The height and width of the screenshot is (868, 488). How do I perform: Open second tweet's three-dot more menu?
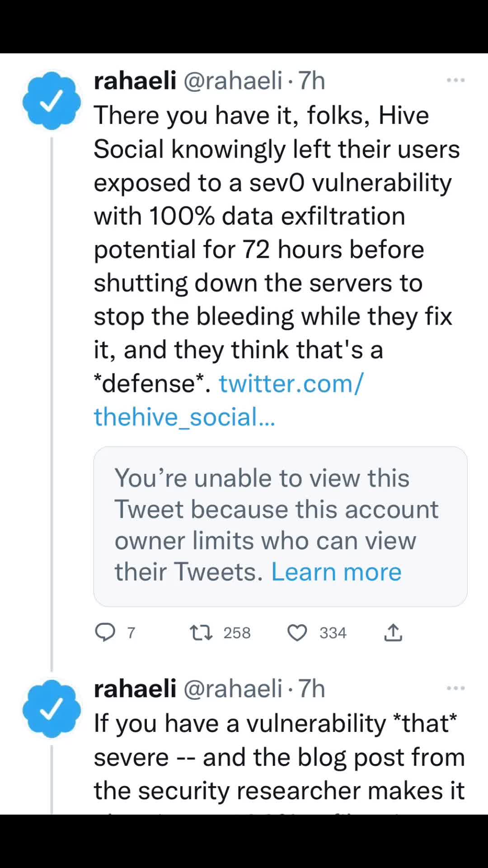click(455, 689)
